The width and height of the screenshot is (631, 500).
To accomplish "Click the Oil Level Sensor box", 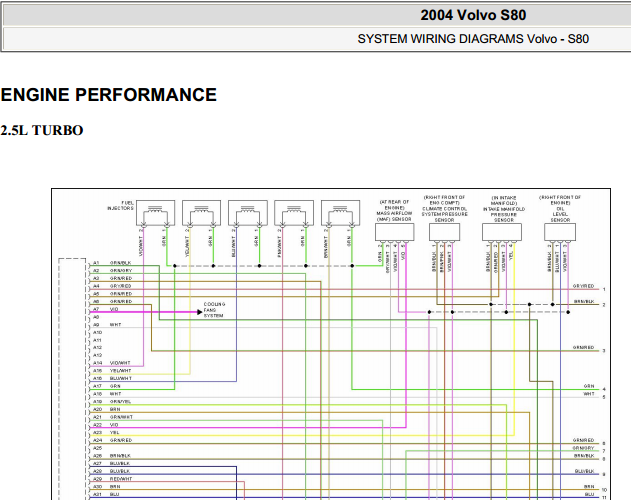I will click(x=560, y=232).
